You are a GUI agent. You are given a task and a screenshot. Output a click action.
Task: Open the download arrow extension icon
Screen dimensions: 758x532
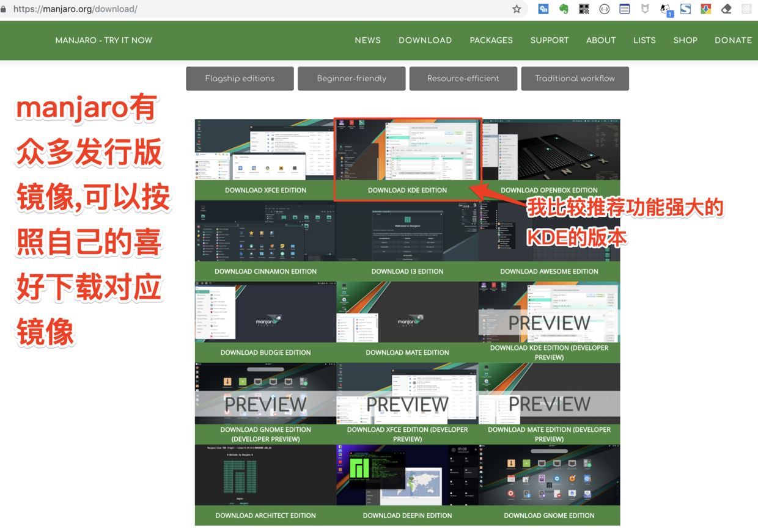point(706,9)
